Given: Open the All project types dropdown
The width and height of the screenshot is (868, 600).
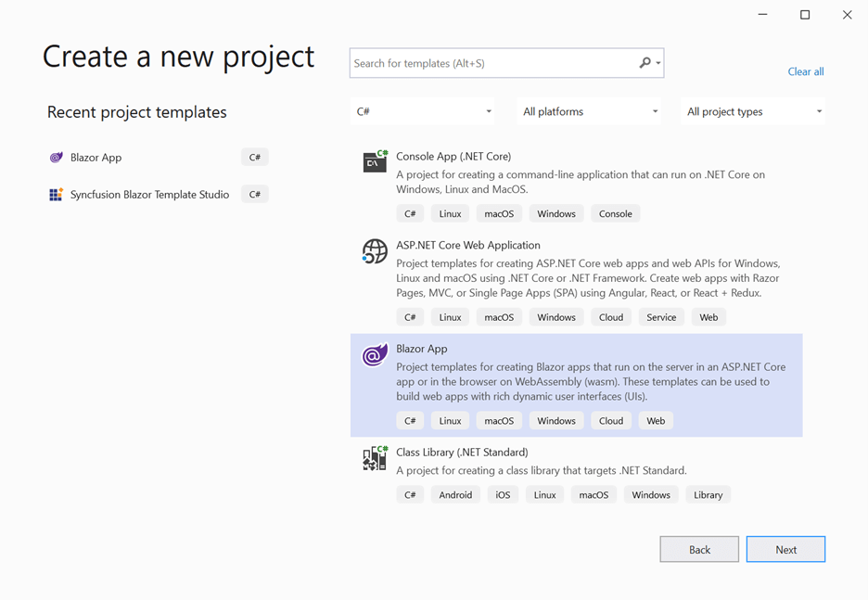Looking at the screenshot, I should coord(753,111).
